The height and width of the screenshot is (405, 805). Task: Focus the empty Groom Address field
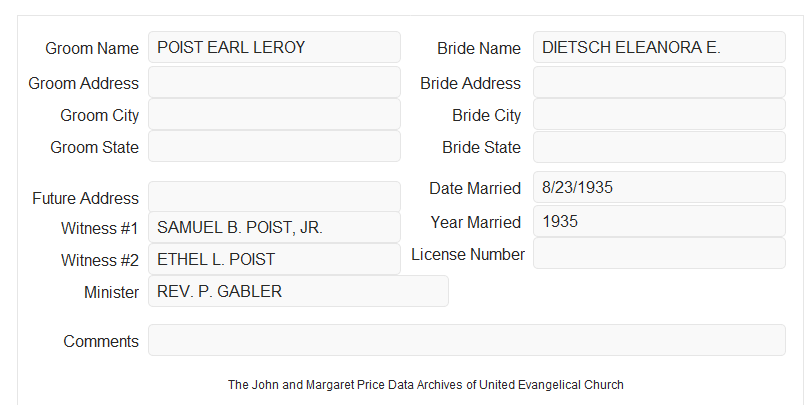tap(274, 82)
